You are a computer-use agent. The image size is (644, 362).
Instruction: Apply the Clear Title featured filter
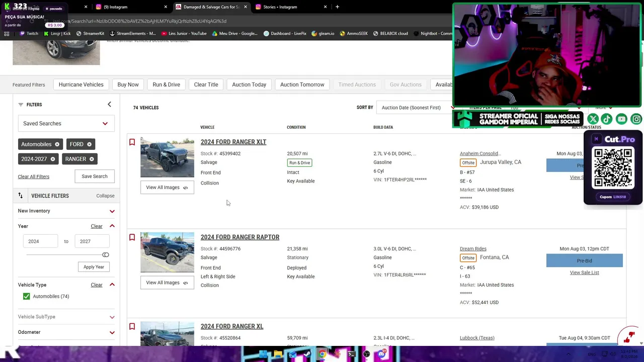(206, 84)
